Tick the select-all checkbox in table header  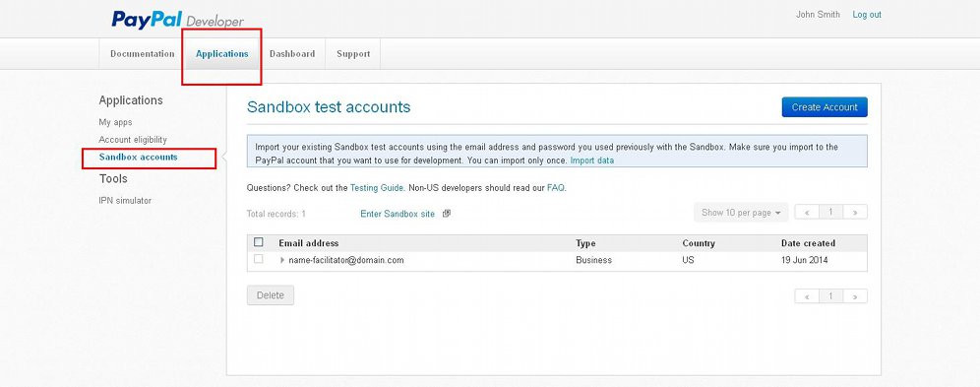coord(259,242)
